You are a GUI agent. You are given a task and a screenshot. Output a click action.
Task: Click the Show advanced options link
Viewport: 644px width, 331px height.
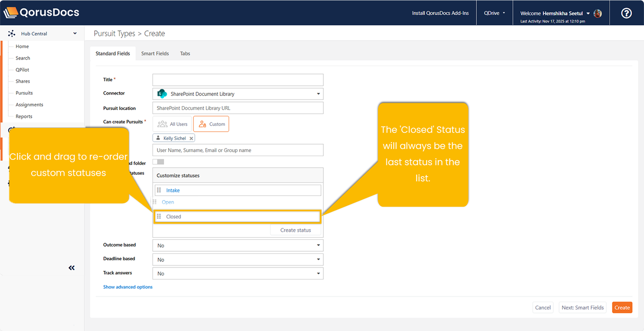click(x=128, y=287)
